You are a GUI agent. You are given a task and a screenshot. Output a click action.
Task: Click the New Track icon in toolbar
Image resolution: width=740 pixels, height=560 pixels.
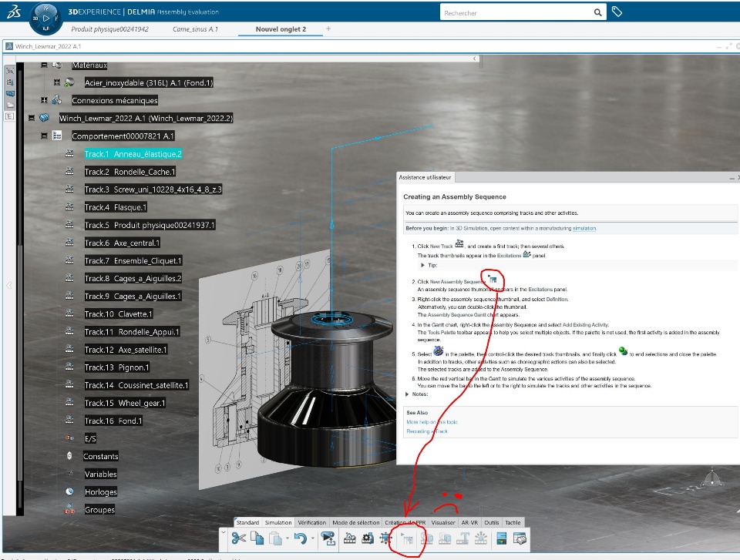point(350,538)
